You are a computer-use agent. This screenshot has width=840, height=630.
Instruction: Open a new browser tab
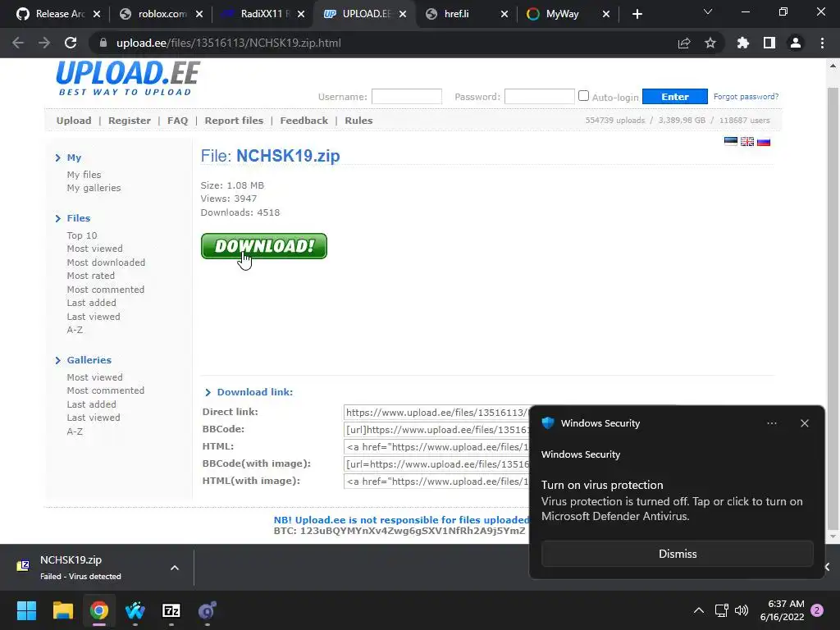(x=637, y=14)
